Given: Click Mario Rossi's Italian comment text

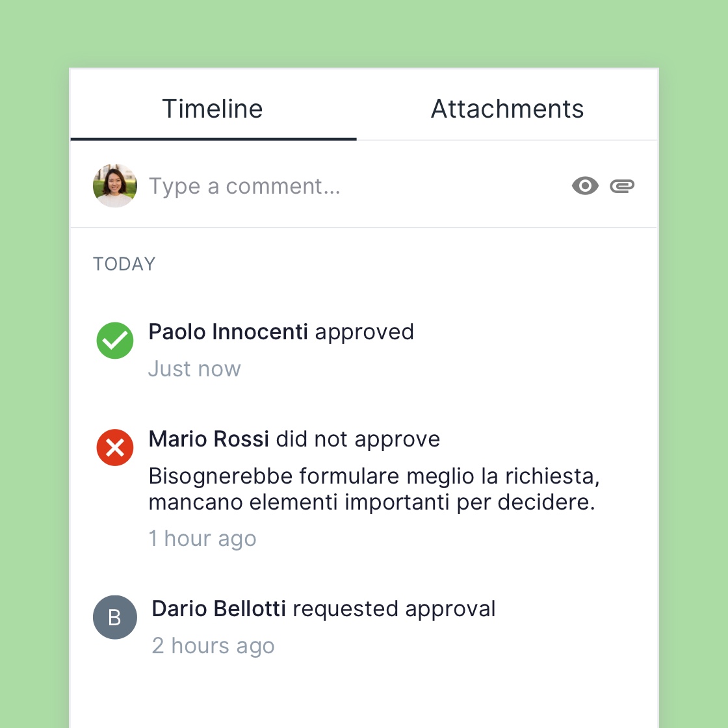Looking at the screenshot, I should point(373,489).
